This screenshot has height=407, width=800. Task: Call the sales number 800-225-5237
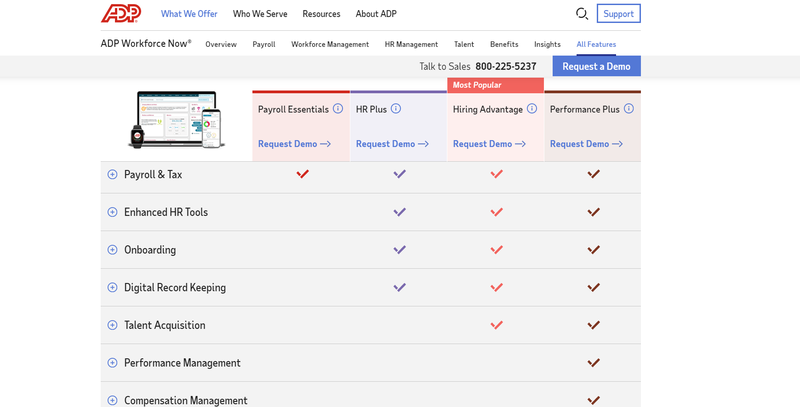(x=506, y=66)
